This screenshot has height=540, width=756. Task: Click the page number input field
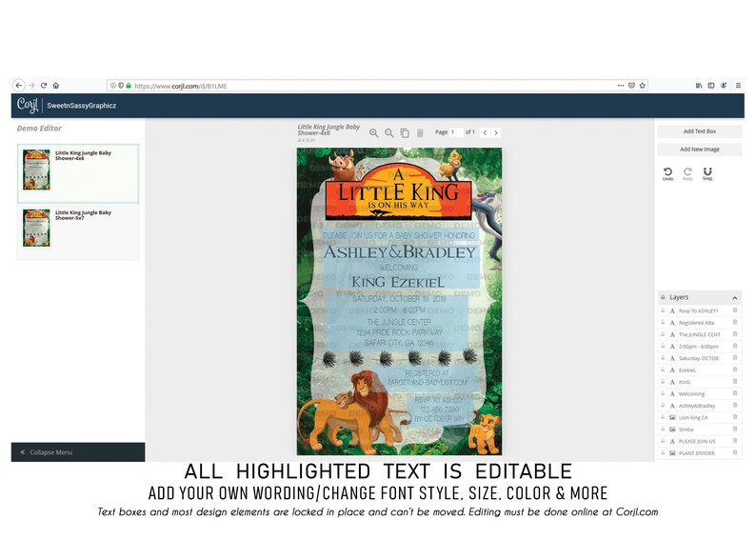coord(456,132)
